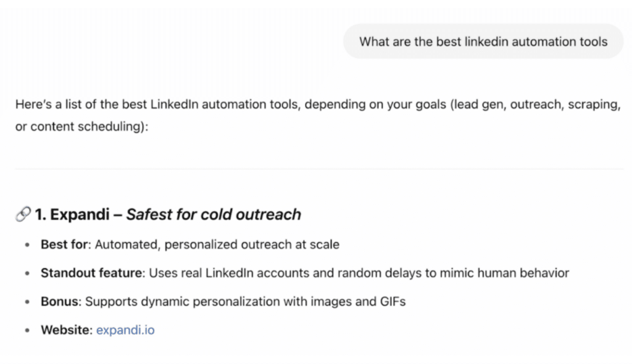Click the bullet point before 'Website'

click(27, 331)
